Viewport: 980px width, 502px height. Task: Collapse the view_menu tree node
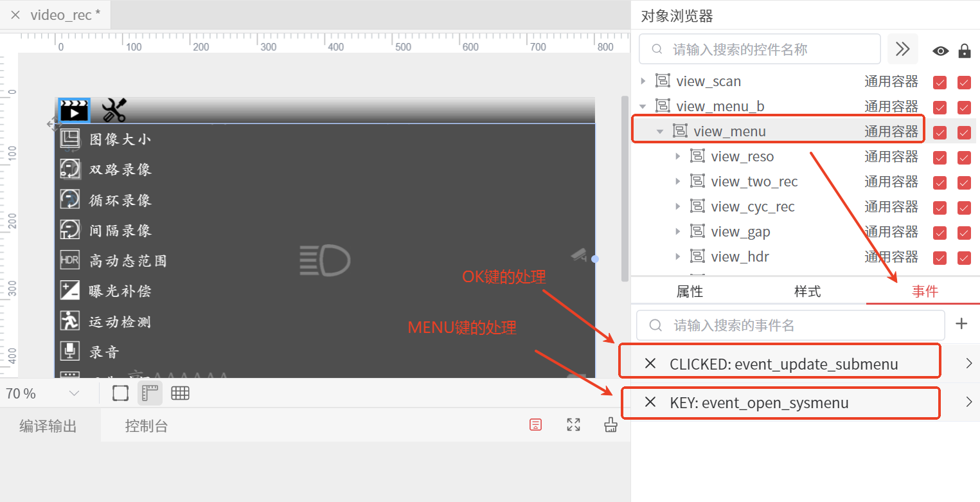pos(660,131)
